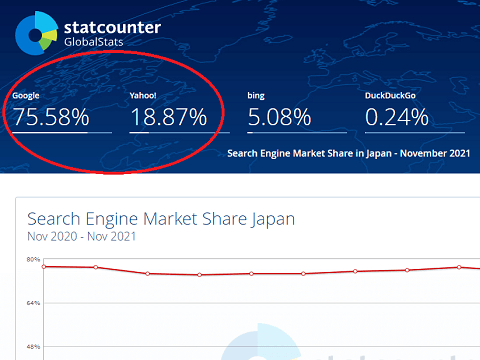
Task: Click the 64% y-axis label
Action: pyautogui.click(x=33, y=303)
